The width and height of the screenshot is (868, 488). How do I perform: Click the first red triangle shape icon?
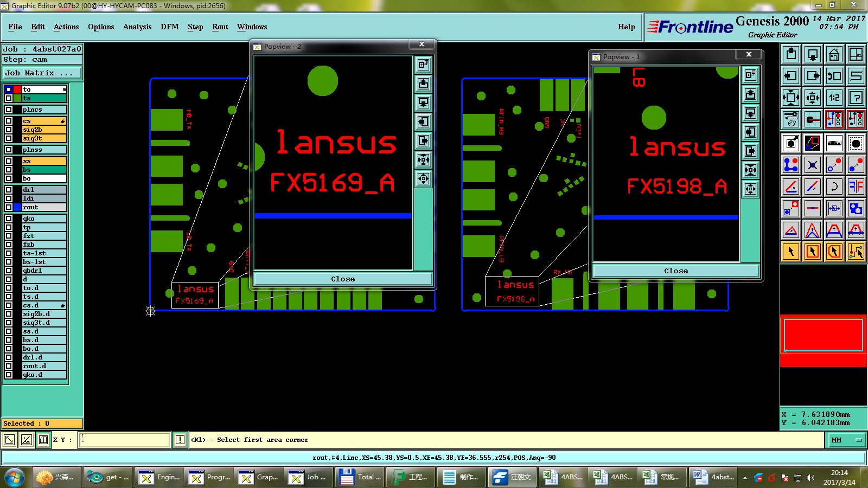(791, 230)
